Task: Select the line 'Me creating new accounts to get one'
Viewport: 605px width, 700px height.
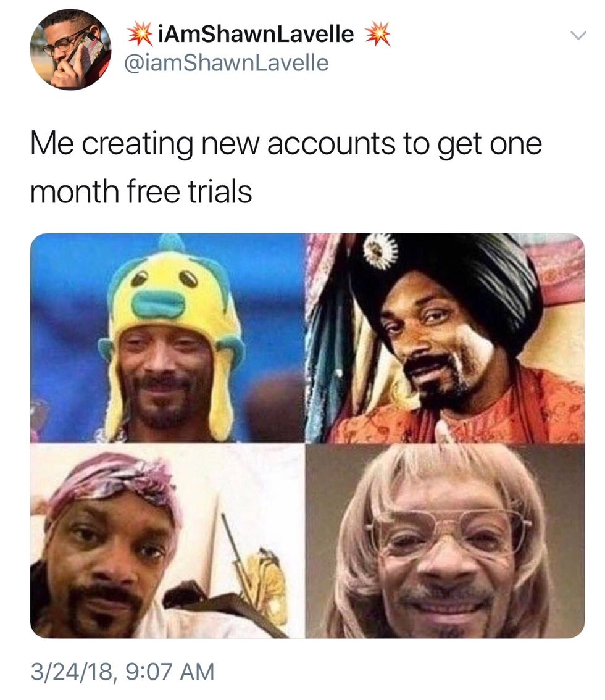Action: pos(286,145)
